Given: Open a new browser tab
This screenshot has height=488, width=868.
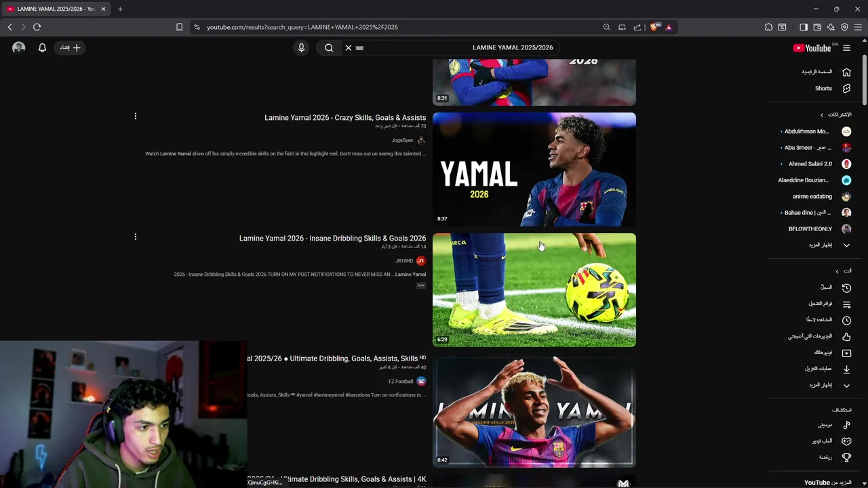Looking at the screenshot, I should 120,9.
